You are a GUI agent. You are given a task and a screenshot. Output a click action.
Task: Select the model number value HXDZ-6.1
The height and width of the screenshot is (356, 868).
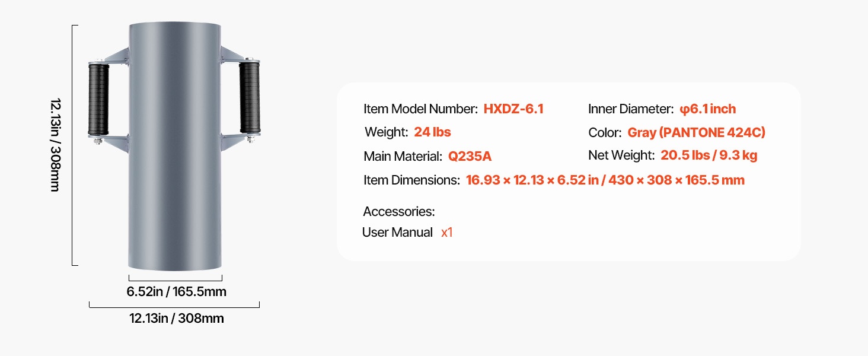[x=513, y=109]
